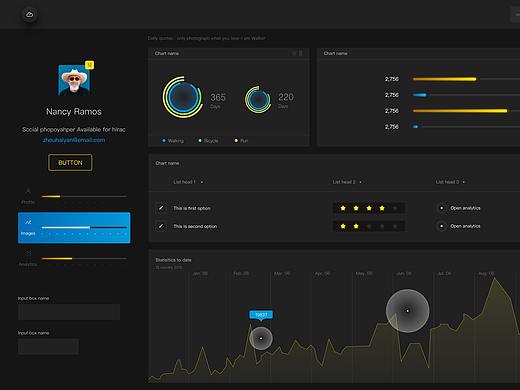Set first option rating to two stars
The height and width of the screenshot is (390, 520).
356,208
